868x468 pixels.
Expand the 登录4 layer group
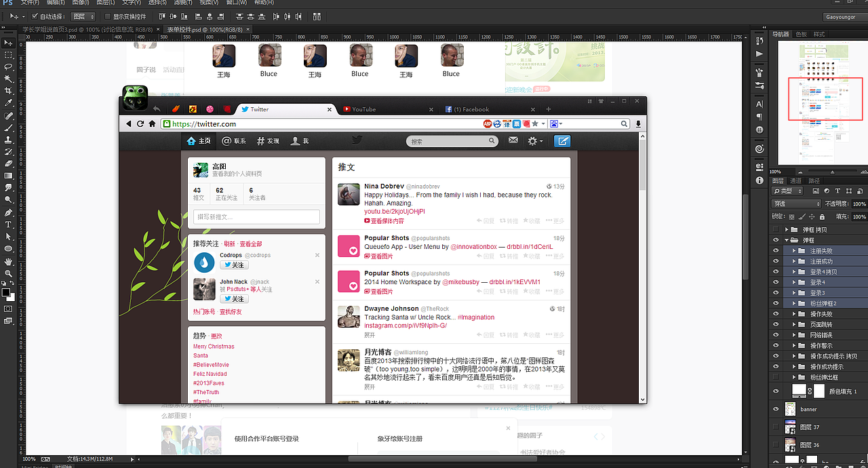[x=795, y=282]
